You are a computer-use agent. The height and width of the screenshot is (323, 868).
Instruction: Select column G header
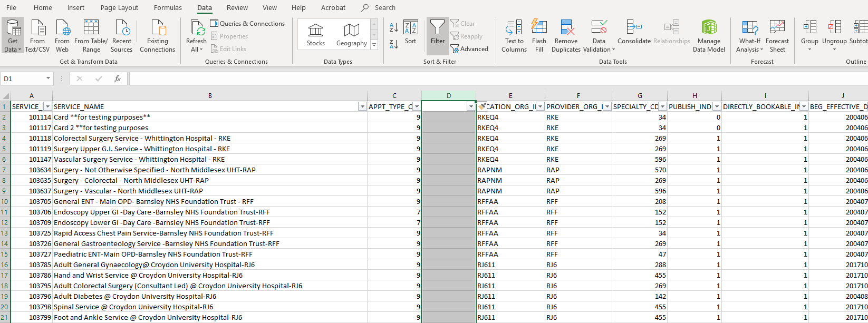click(640, 95)
